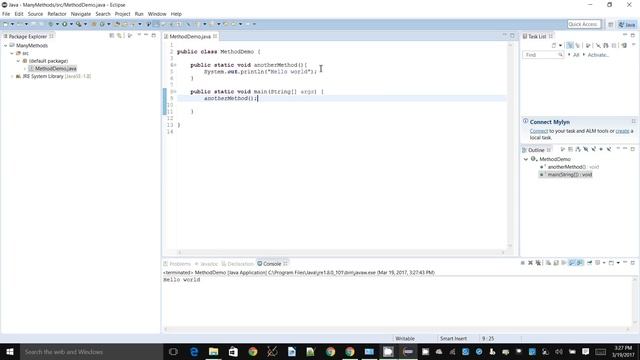Click the Find field in Task List

[543, 55]
